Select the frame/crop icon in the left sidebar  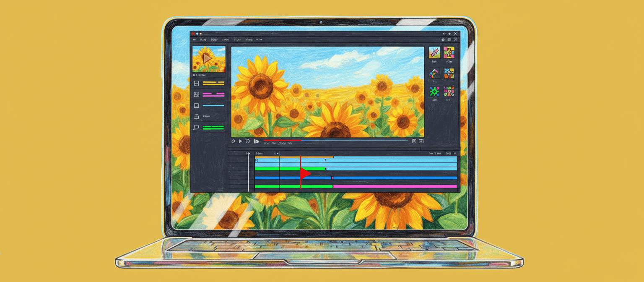click(x=196, y=105)
